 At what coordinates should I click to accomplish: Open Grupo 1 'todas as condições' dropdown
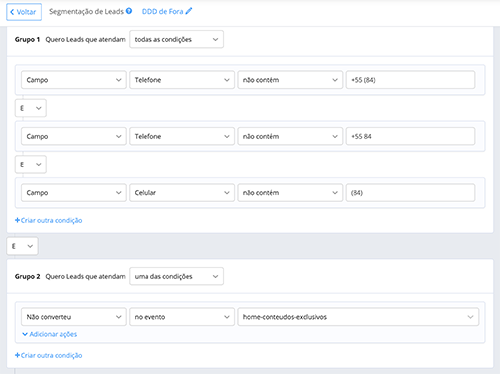(x=176, y=39)
